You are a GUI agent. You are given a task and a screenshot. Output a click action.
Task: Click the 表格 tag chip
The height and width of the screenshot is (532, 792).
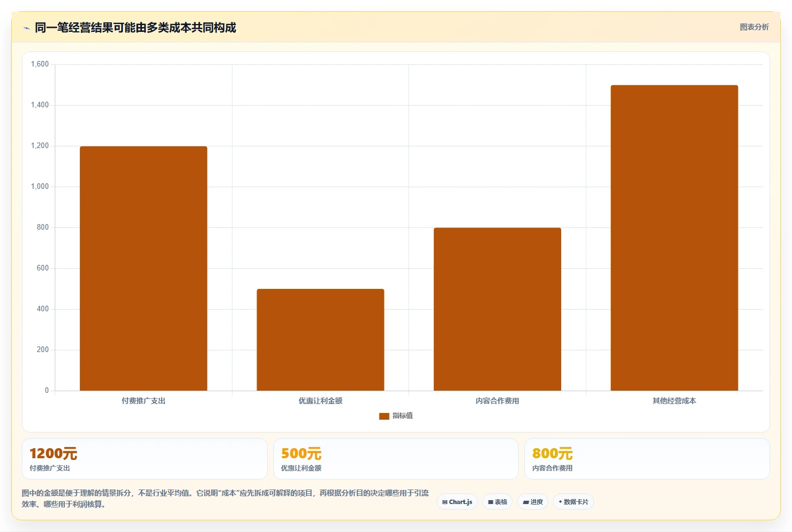coord(497,502)
